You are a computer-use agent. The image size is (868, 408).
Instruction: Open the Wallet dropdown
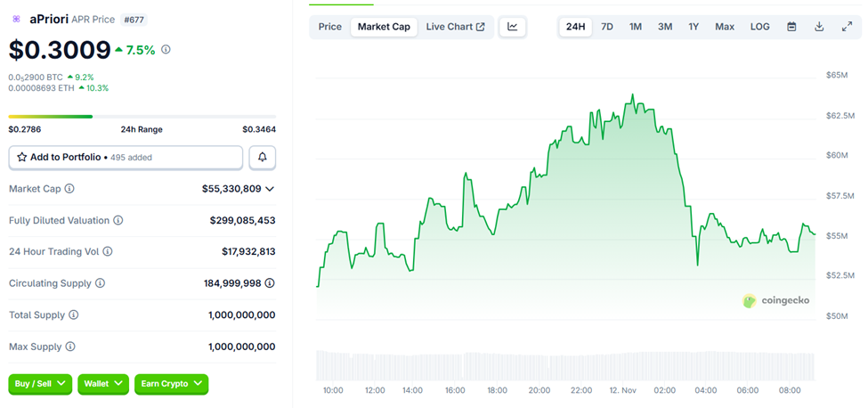103,384
